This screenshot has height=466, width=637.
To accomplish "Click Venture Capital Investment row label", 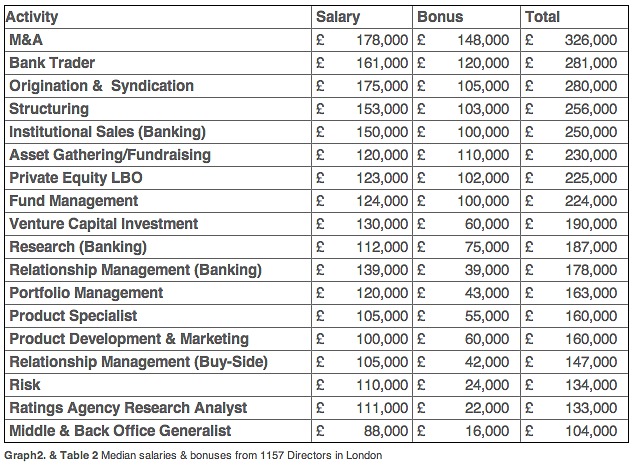I will [104, 224].
